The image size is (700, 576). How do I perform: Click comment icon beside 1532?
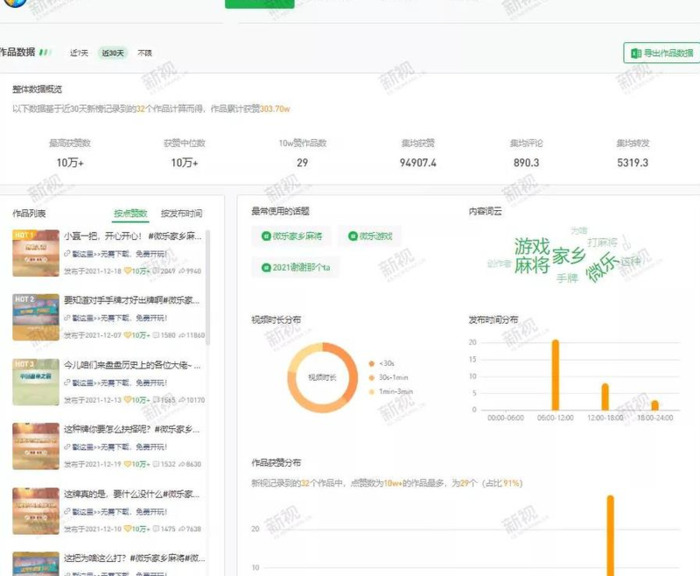click(x=156, y=464)
